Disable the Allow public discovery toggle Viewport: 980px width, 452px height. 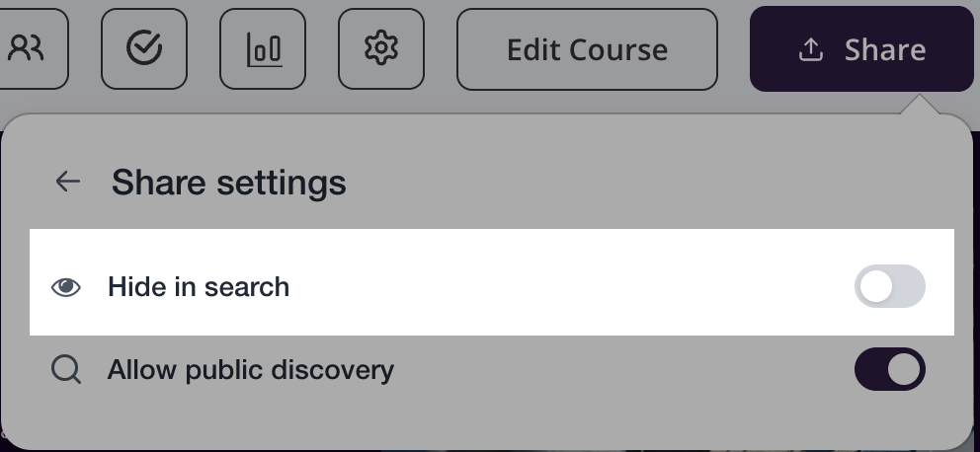point(889,370)
